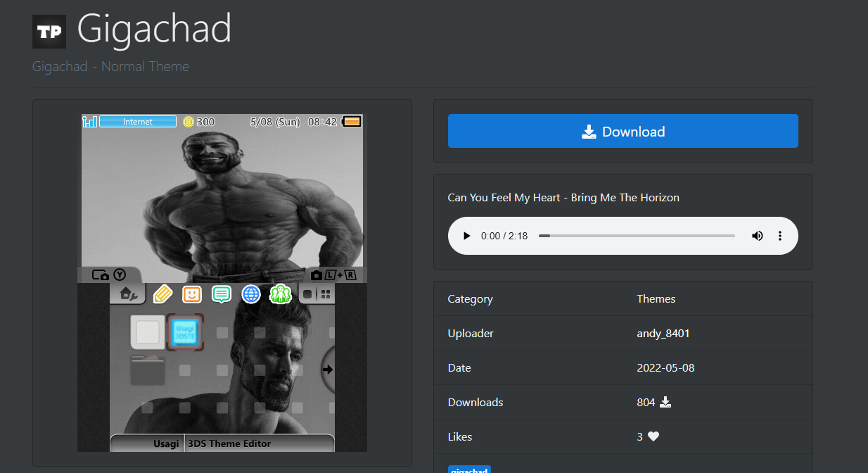Open audio player more options menu
This screenshot has width=868, height=473.
point(780,236)
